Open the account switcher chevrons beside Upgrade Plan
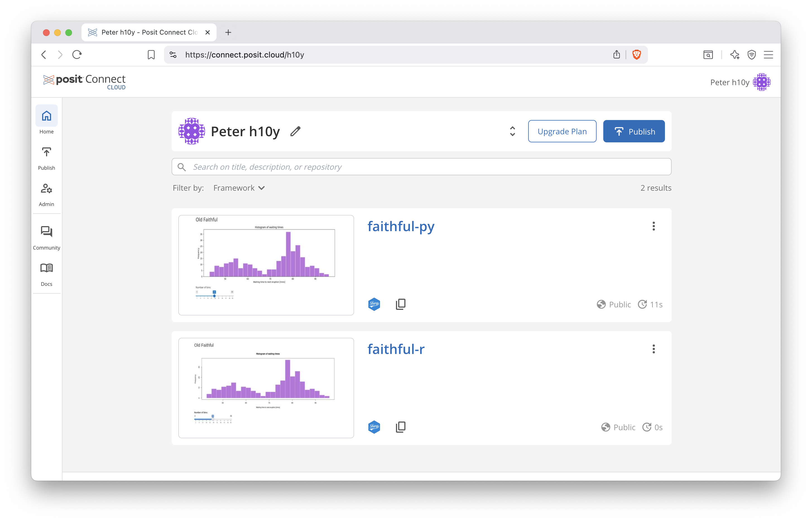This screenshot has height=522, width=812. click(x=512, y=131)
